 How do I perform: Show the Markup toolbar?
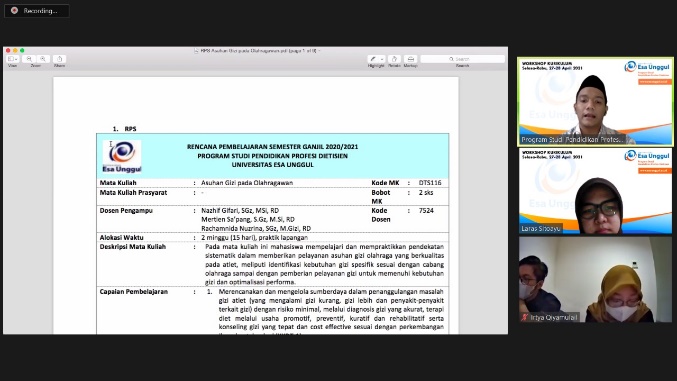click(x=411, y=59)
